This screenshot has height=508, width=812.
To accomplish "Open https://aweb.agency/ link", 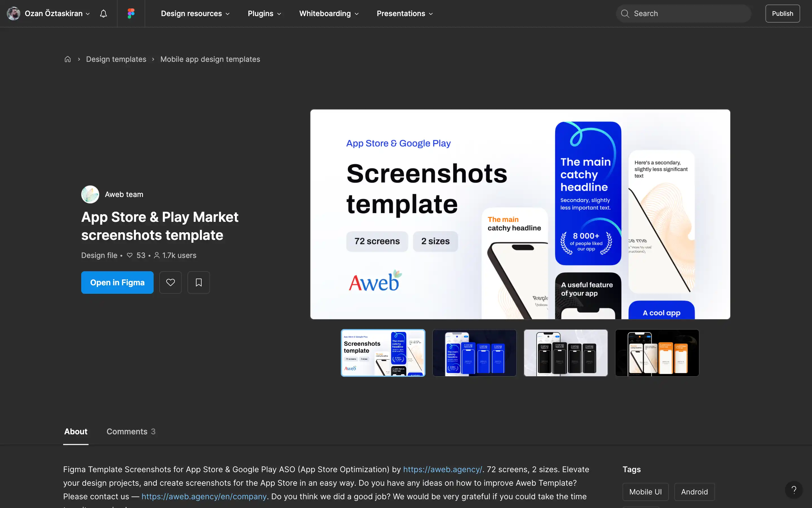I will click(443, 469).
